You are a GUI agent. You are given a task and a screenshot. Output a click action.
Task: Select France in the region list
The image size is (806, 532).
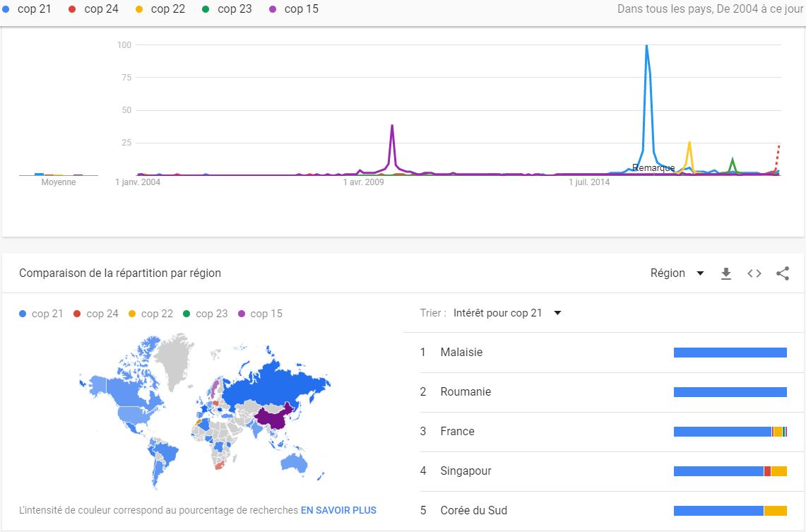(457, 431)
